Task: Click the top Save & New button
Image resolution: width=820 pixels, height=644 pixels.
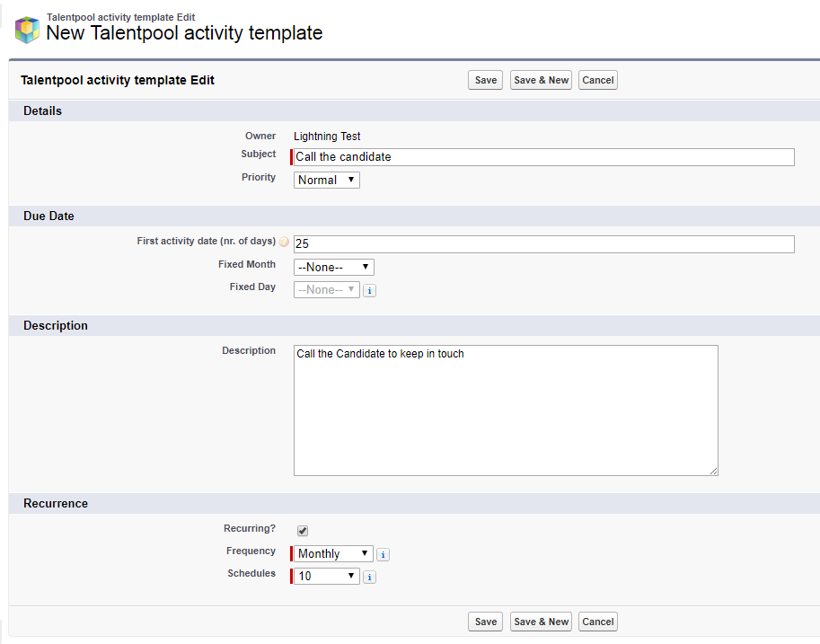Action: click(541, 80)
